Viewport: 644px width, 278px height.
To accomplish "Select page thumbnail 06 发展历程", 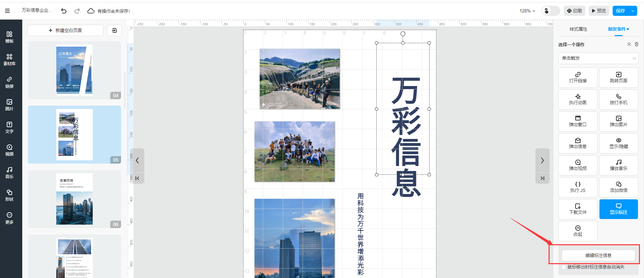I will (75, 199).
